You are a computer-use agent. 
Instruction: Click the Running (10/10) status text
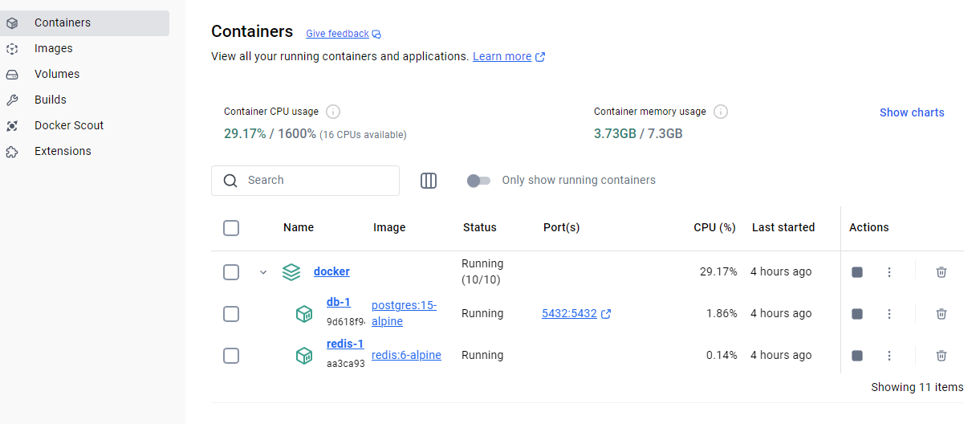(482, 271)
